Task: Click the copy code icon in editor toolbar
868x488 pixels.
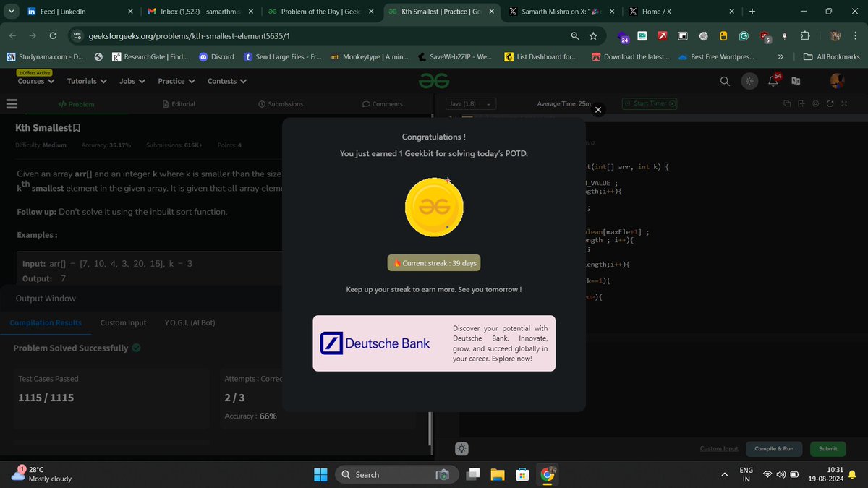Action: pos(788,103)
